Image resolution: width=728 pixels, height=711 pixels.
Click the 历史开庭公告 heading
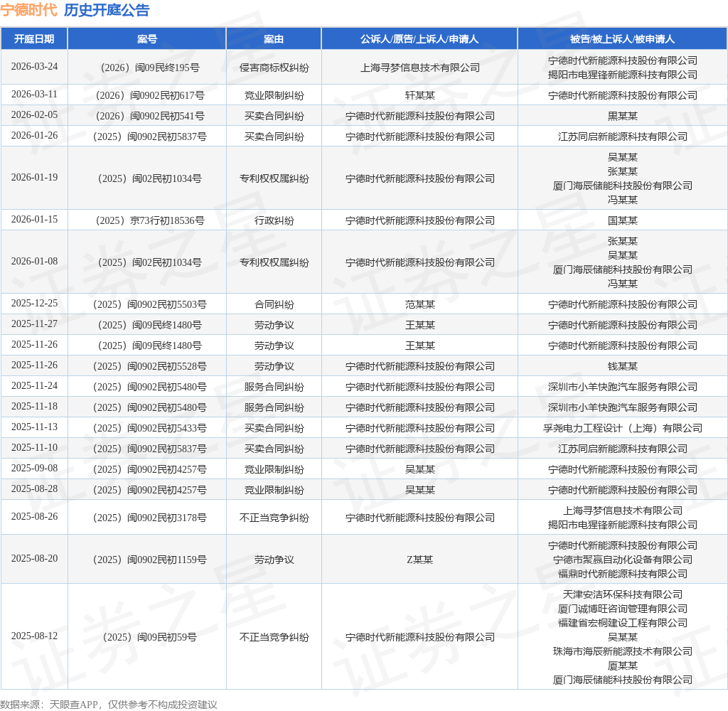point(107,10)
